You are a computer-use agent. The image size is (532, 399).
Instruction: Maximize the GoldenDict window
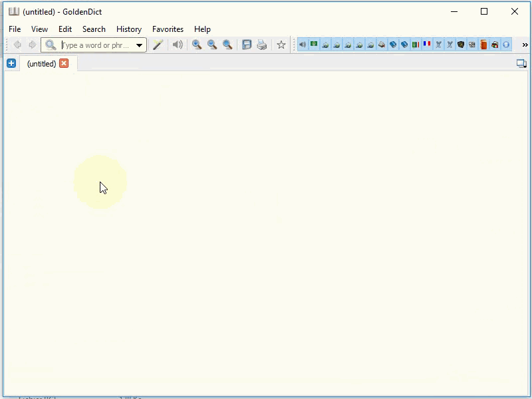click(x=484, y=11)
